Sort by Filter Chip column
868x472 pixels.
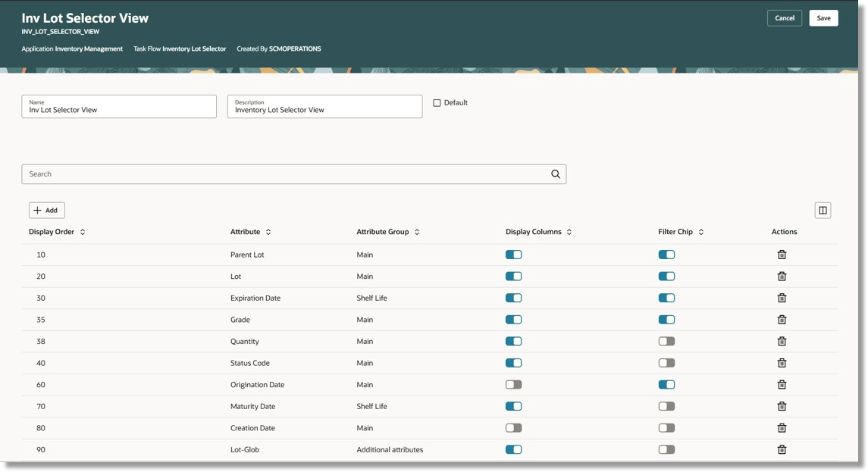pyautogui.click(x=700, y=232)
